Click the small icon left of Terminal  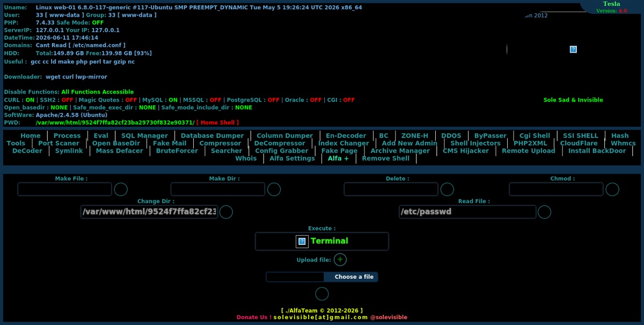pyautogui.click(x=302, y=241)
